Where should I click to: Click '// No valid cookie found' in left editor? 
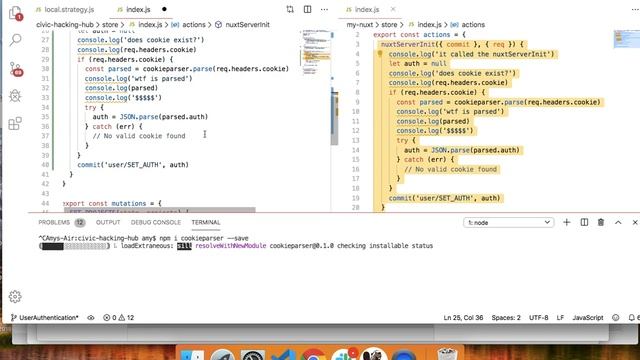tap(139, 136)
